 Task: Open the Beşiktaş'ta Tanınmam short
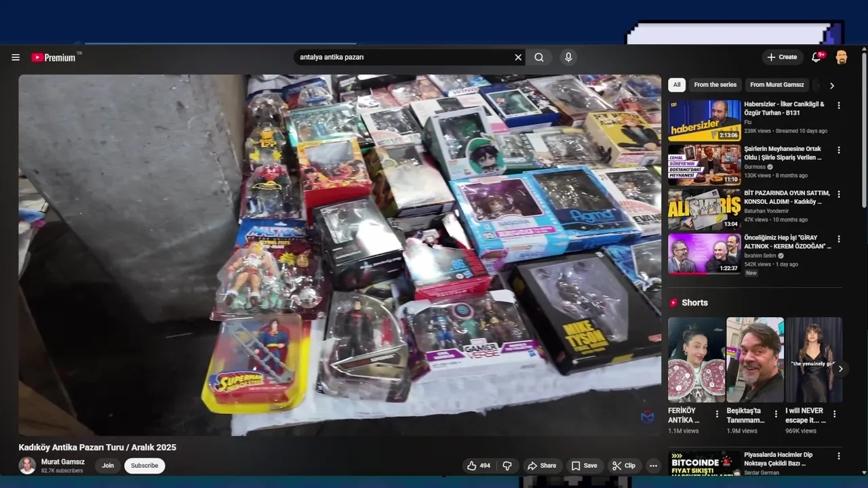[755, 360]
